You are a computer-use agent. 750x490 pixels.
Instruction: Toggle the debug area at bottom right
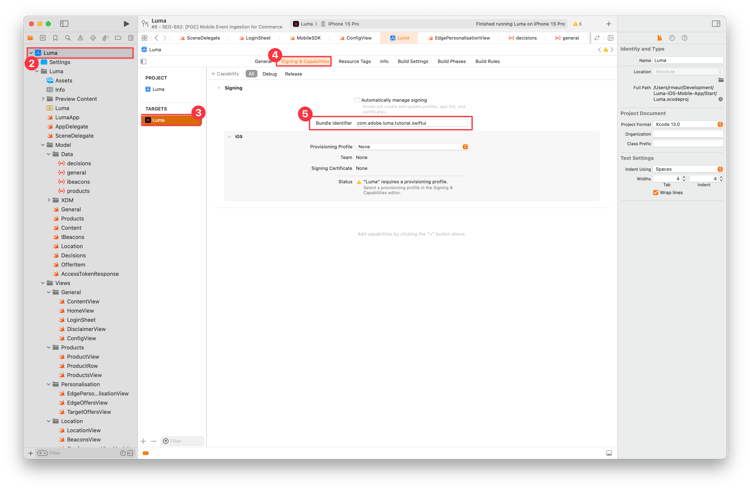[609, 453]
